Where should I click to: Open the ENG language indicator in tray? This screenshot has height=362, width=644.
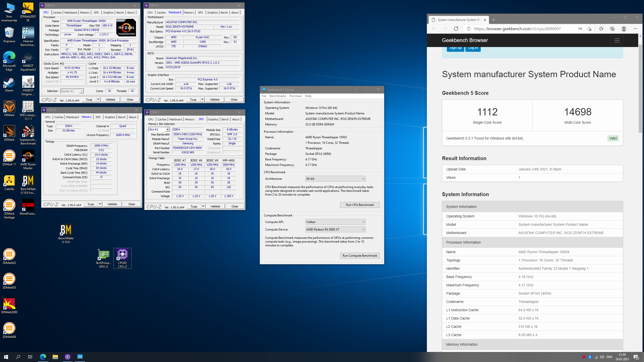click(609, 357)
